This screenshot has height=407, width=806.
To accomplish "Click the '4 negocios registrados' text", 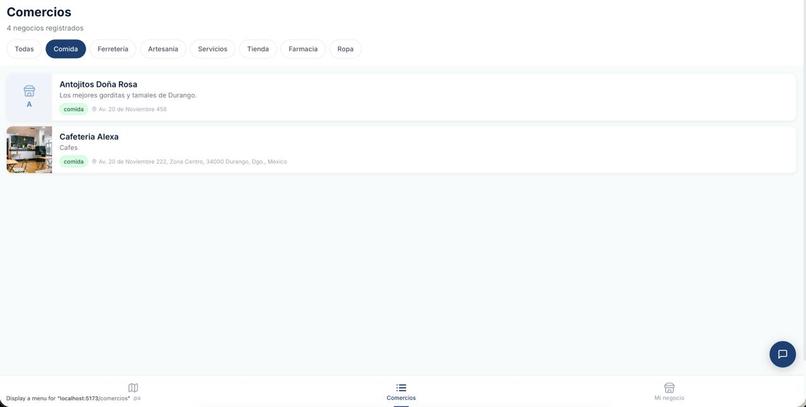I will click(x=45, y=28).
